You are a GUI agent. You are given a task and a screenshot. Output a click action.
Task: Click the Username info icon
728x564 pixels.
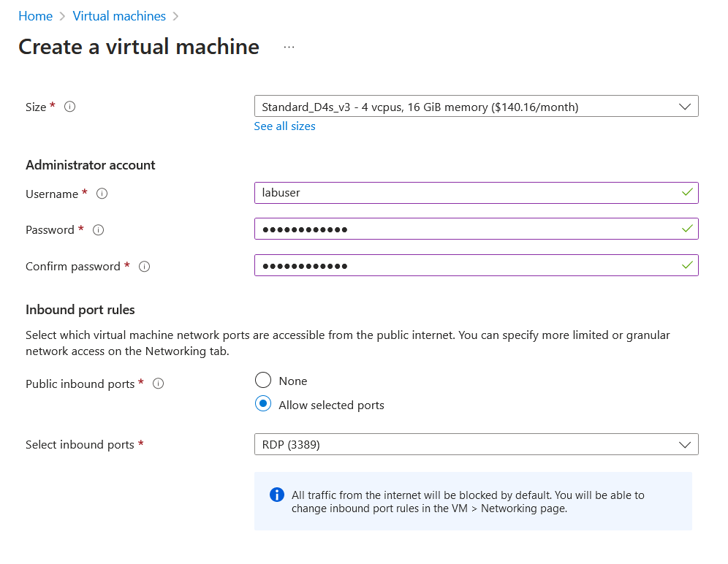pyautogui.click(x=102, y=194)
